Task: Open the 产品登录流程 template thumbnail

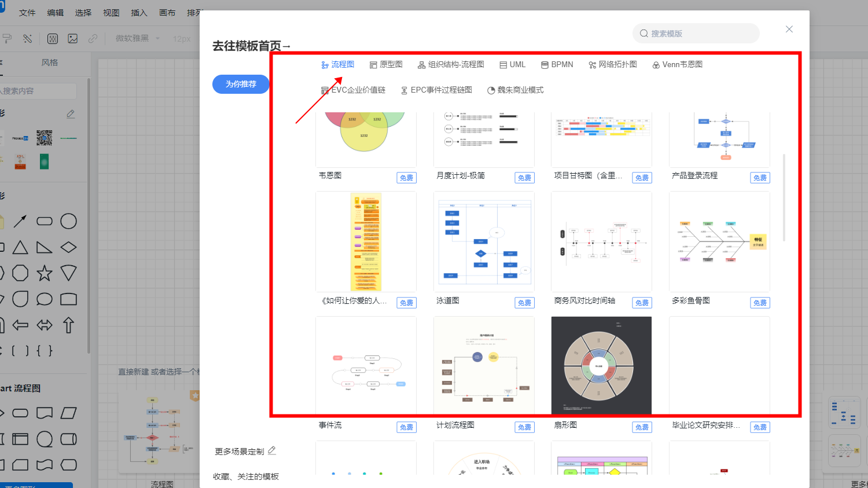Action: [719, 140]
